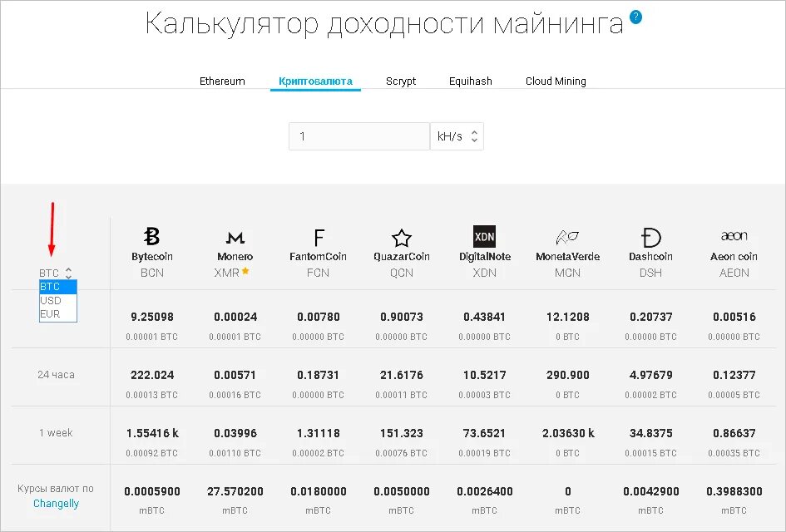The width and height of the screenshot is (786, 532).
Task: Click the Aeon coin name
Action: [734, 257]
